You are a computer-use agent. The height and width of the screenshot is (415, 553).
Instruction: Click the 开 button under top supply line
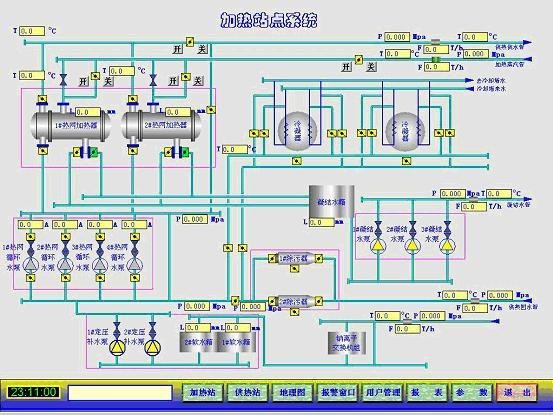178,49
